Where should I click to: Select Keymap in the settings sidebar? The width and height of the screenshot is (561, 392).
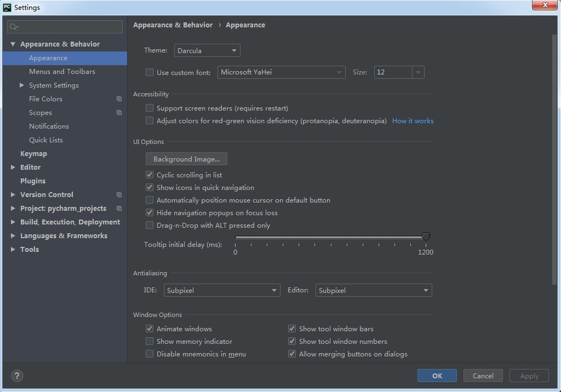point(33,153)
